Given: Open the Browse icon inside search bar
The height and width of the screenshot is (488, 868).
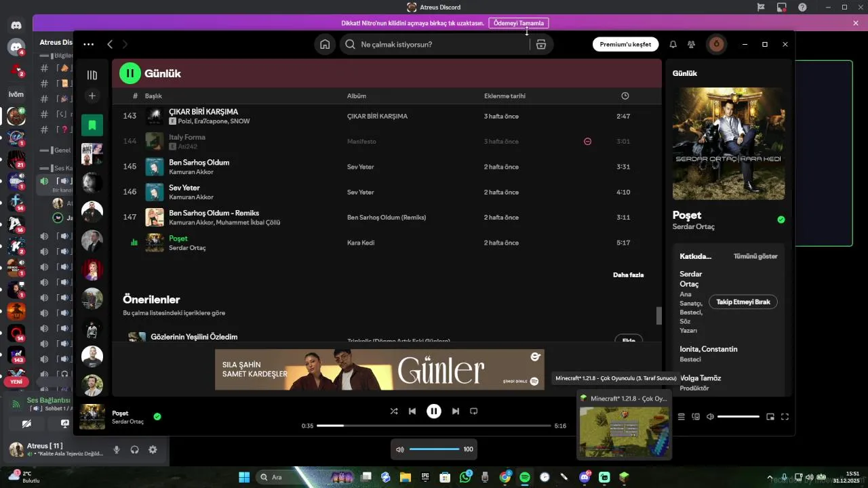Looking at the screenshot, I should [540, 44].
